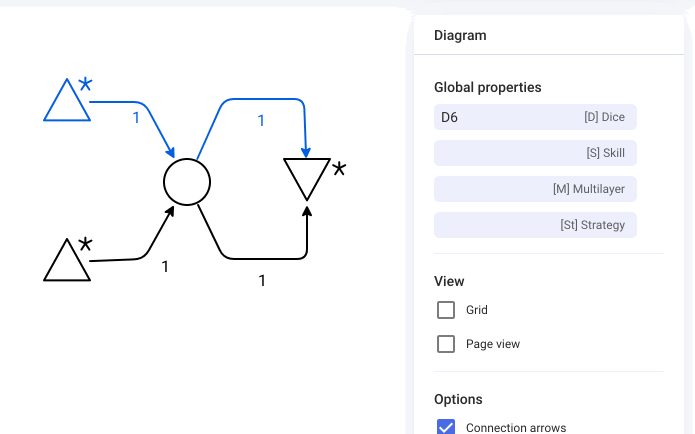695x434 pixels.
Task: Click the Skill property field
Action: 535,153
